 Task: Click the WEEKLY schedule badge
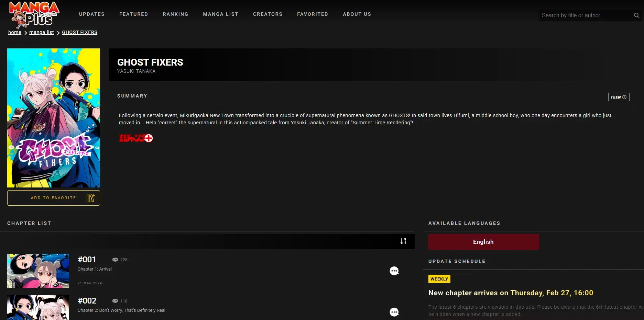point(439,279)
